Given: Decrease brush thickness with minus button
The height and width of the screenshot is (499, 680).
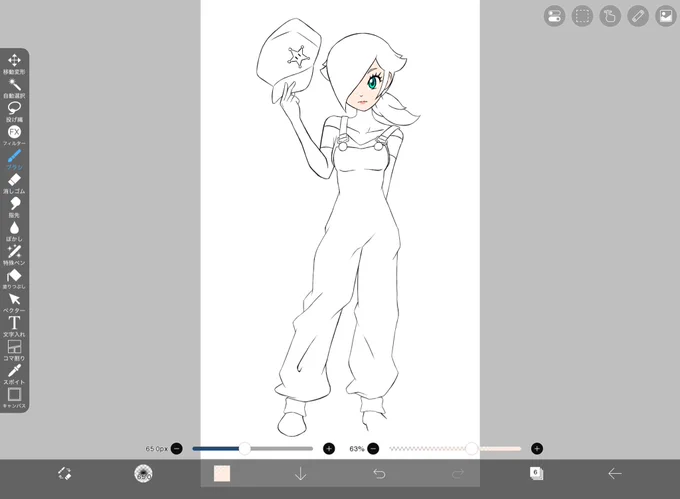Looking at the screenshot, I should click(177, 449).
